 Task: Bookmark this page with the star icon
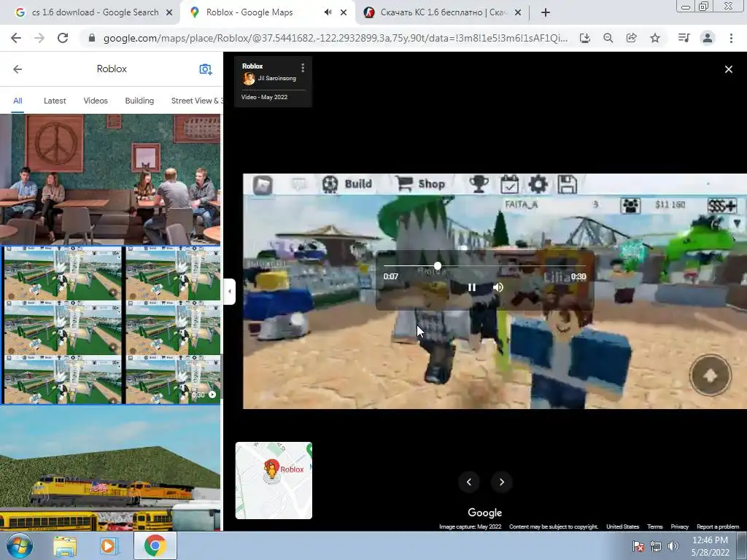click(x=655, y=38)
